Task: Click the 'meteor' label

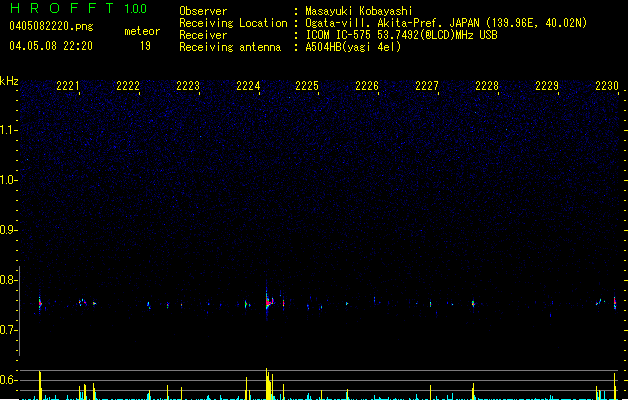Action: (142, 31)
